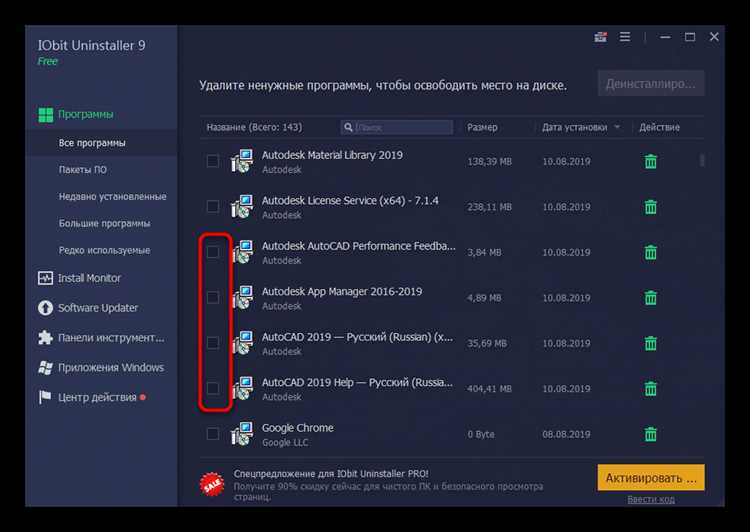Click Autodesk License Service (x64) - 7.1.4

[x=350, y=200]
